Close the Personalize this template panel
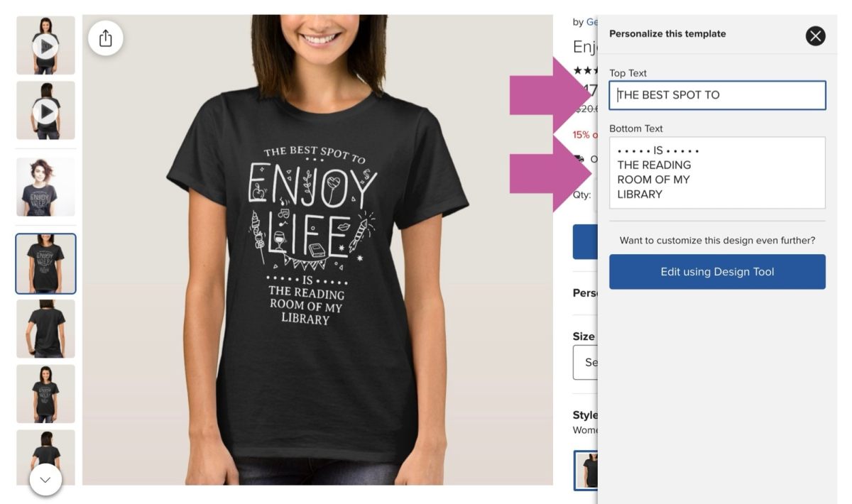This screenshot has width=852, height=504. click(x=816, y=35)
